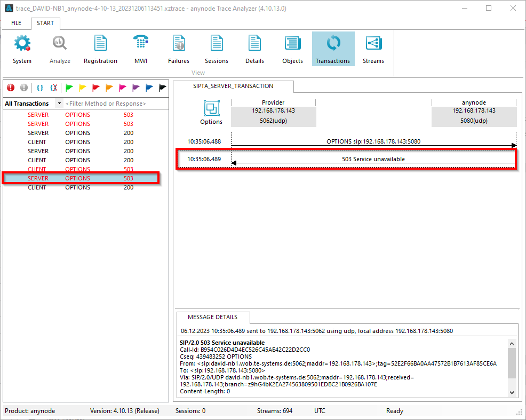The height and width of the screenshot is (420, 526).
Task: Open the System settings gear icon
Action: pyautogui.click(x=22, y=48)
